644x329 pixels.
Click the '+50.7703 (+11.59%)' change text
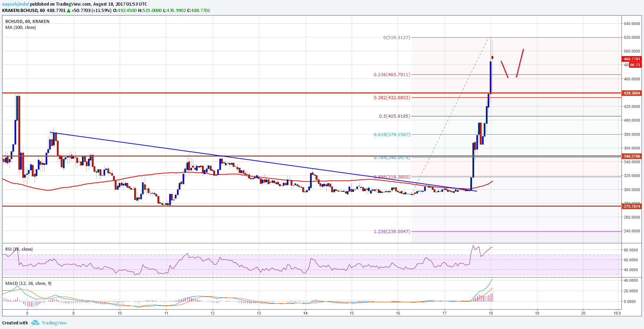click(x=91, y=11)
